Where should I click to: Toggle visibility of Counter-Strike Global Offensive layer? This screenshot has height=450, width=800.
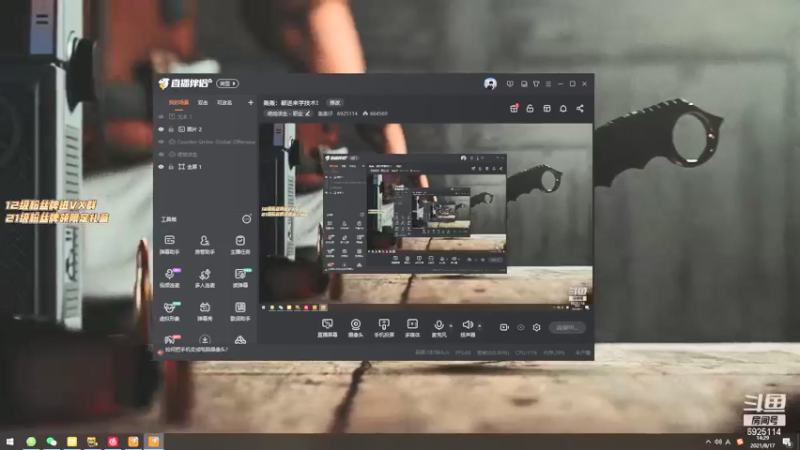point(161,142)
